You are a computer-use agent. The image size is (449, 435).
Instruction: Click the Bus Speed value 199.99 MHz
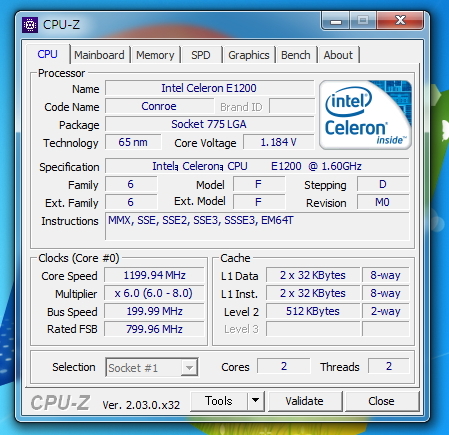click(x=154, y=311)
